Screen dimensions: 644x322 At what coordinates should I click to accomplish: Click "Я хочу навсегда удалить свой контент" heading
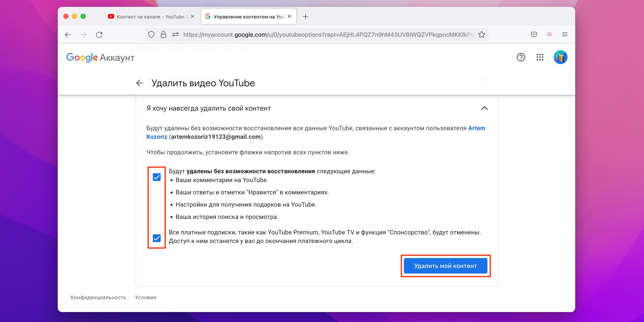pos(209,108)
